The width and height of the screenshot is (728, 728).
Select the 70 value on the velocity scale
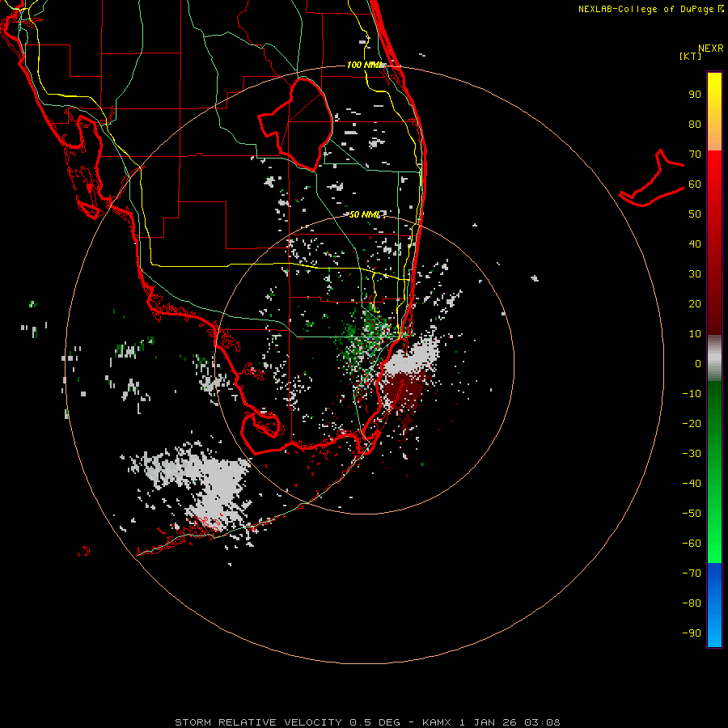tap(695, 154)
